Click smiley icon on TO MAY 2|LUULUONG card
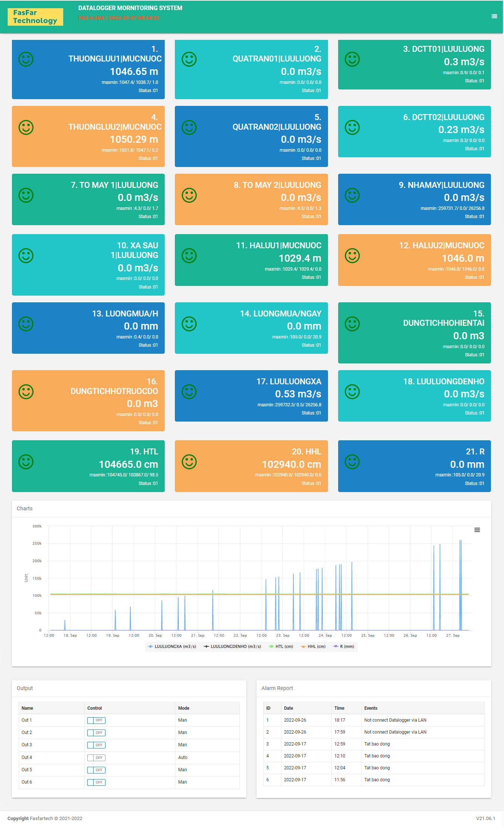The height and width of the screenshot is (835, 504). pyautogui.click(x=189, y=195)
